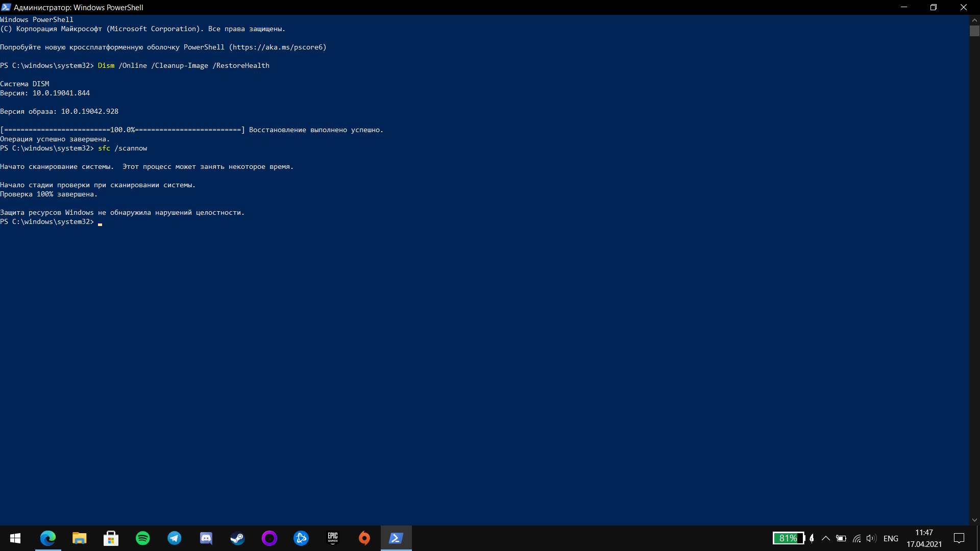The height and width of the screenshot is (551, 980).
Task: Click the https://aka.ms/pscore6 URL text
Action: click(x=278, y=47)
